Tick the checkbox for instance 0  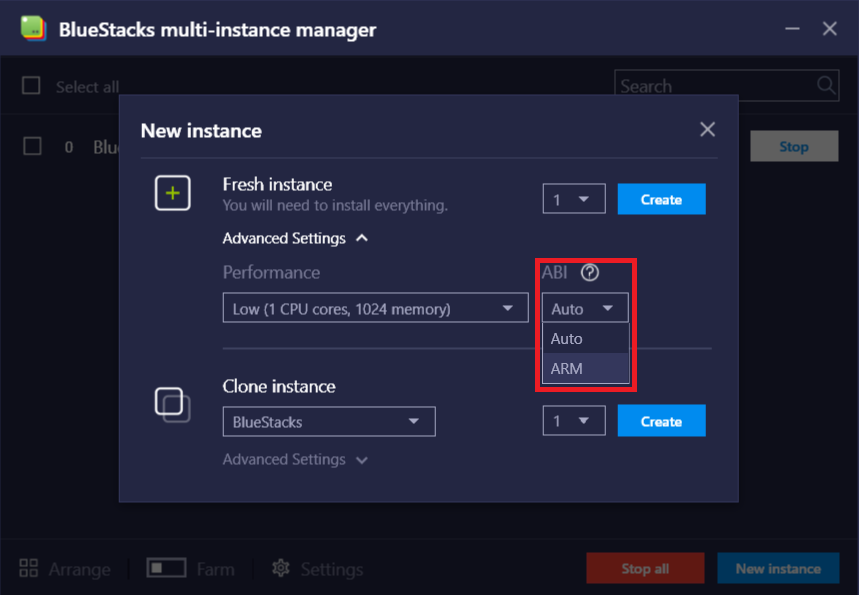[32, 146]
